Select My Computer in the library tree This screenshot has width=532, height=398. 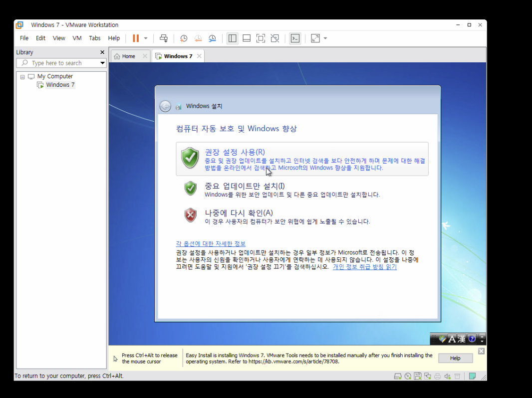55,76
